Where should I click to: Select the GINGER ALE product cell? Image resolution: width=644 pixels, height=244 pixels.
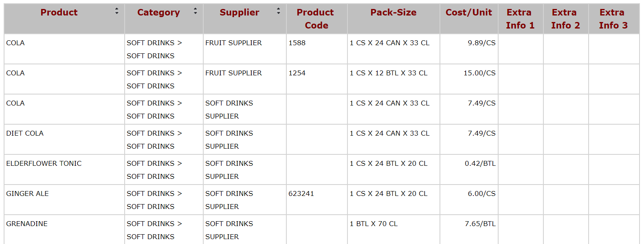[27, 193]
